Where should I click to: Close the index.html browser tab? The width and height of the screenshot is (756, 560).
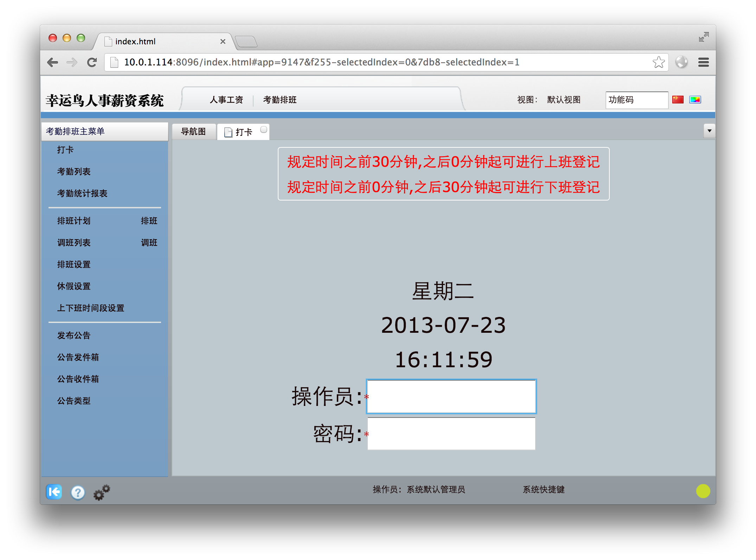(x=223, y=42)
